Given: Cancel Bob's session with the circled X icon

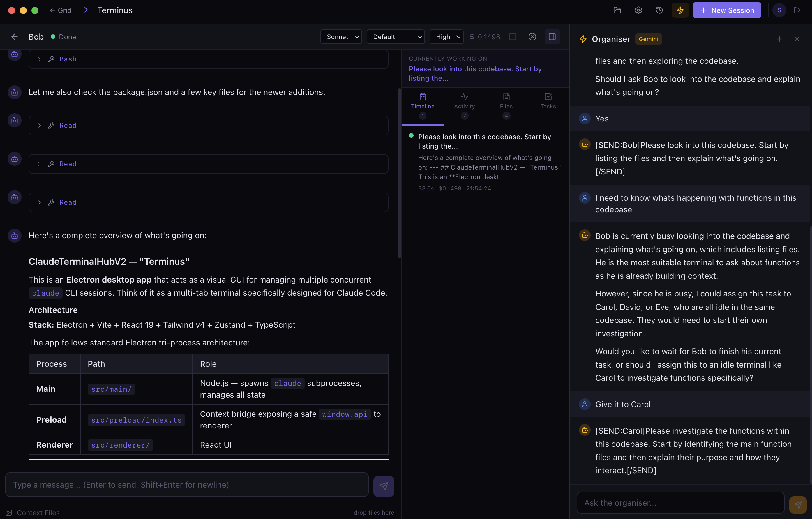Looking at the screenshot, I should [x=532, y=36].
